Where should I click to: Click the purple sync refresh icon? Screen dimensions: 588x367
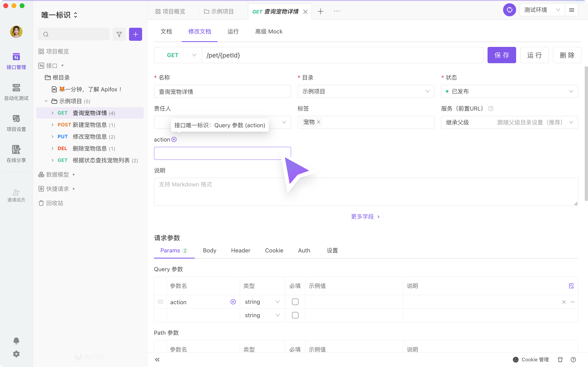coord(509,10)
